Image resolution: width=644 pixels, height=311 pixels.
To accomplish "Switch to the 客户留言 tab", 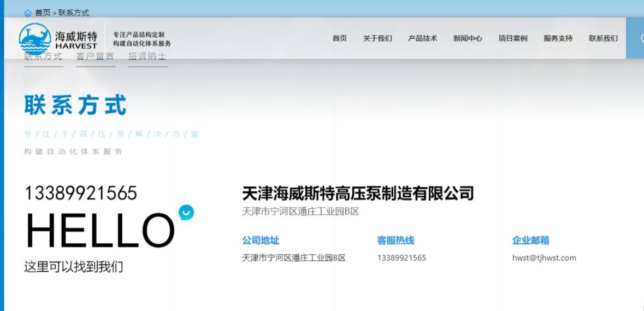I will [x=96, y=58].
